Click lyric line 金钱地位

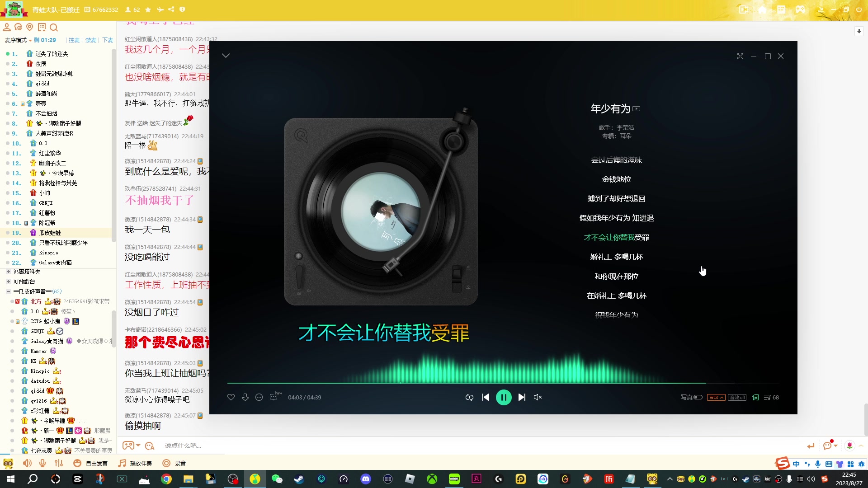617,179
